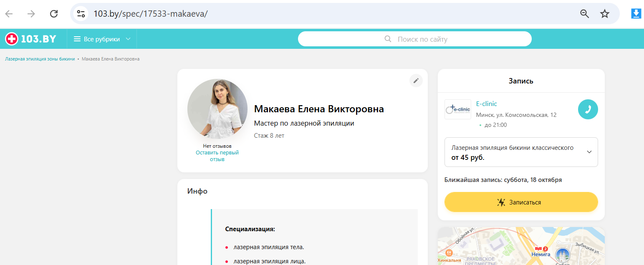Click the Хинкальня restaurant marker on map
The image size is (644, 265).
449,256
